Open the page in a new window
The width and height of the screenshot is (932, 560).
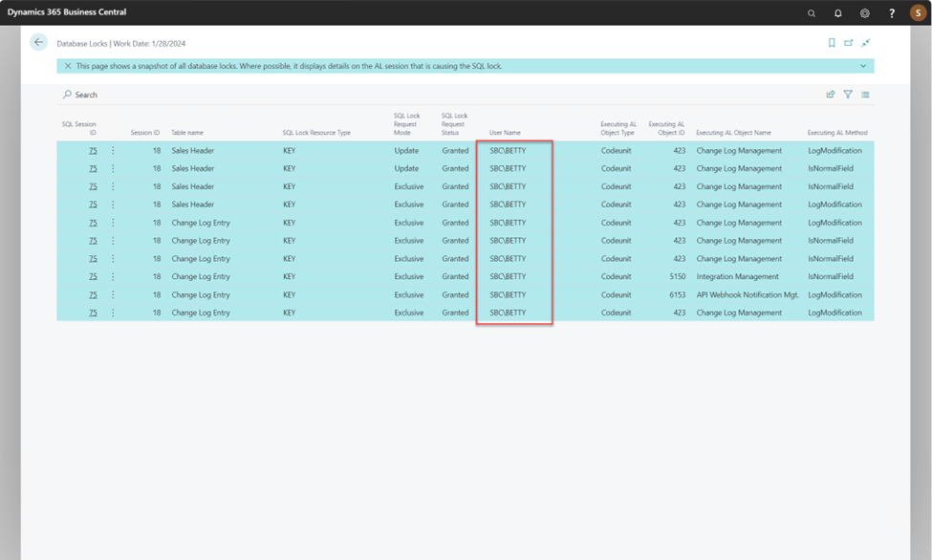click(x=849, y=43)
